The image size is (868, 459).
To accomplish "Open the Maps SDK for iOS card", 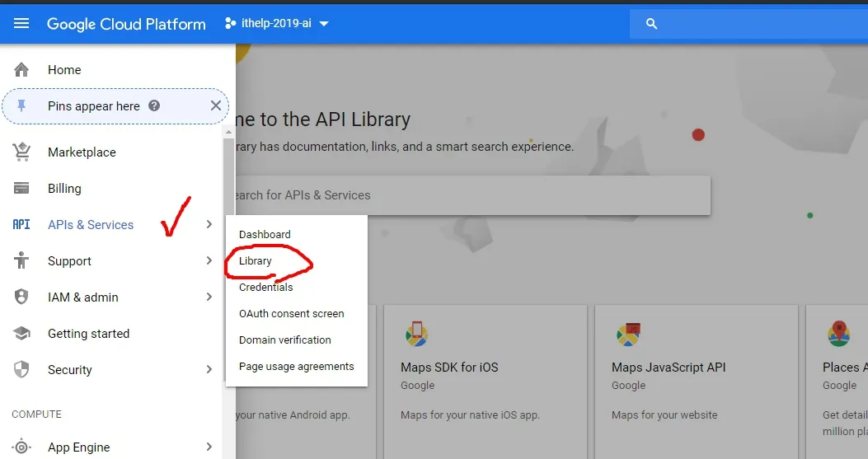I will click(486, 382).
